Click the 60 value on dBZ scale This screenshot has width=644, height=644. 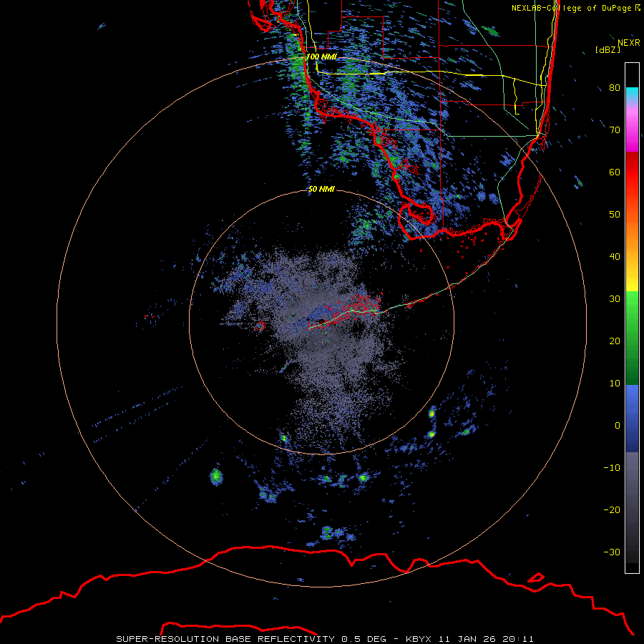coord(615,172)
